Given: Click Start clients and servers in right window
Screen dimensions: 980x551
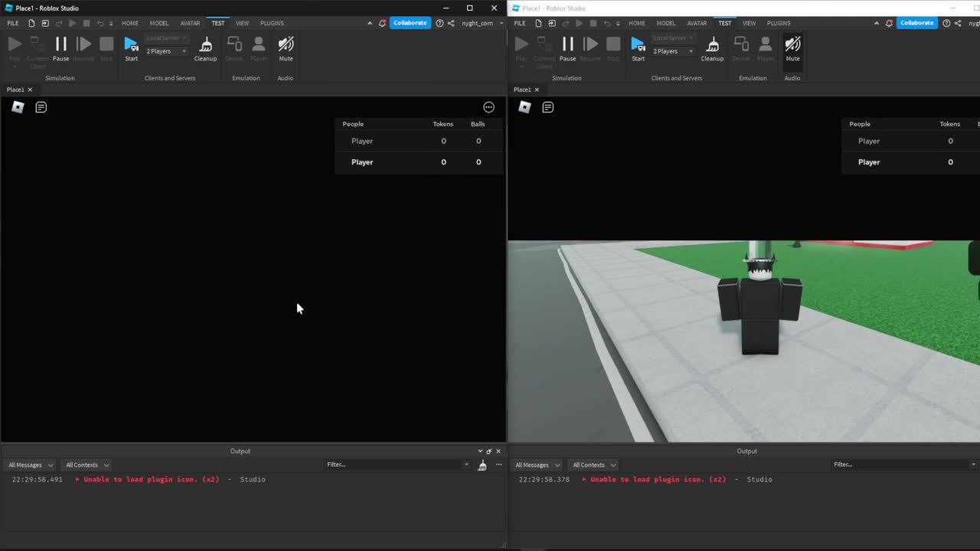Looking at the screenshot, I should click(638, 48).
